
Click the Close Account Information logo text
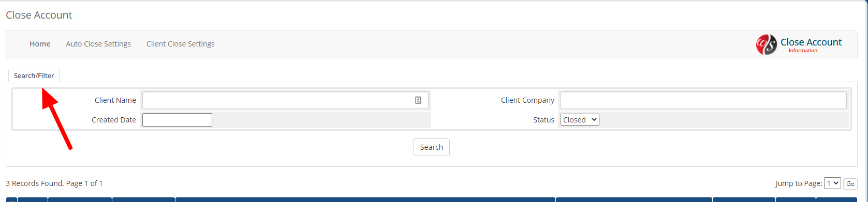tap(811, 45)
